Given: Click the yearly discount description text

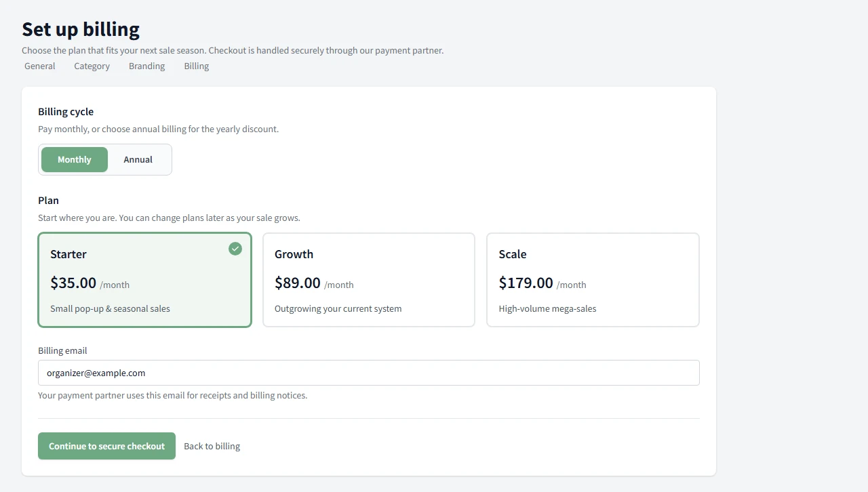Looking at the screenshot, I should tap(159, 129).
